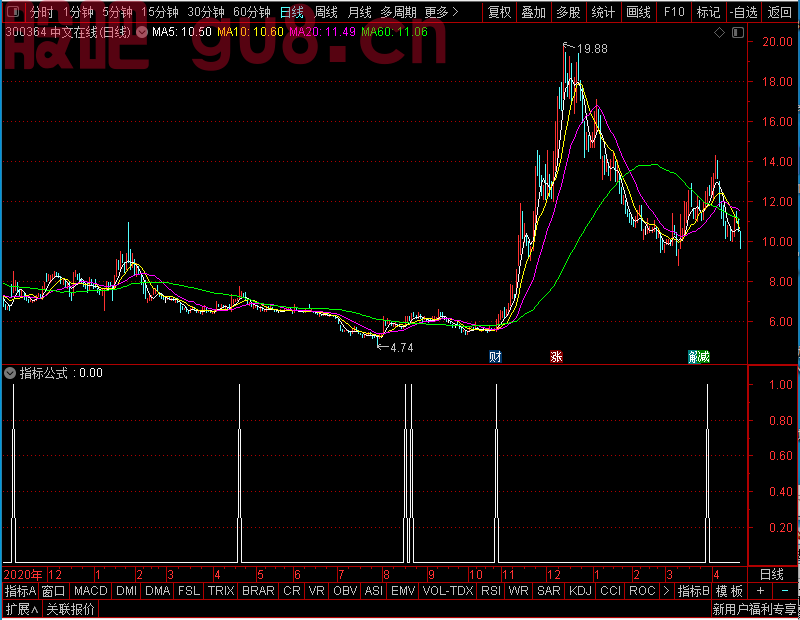Select the FSL indicator

pos(189,591)
